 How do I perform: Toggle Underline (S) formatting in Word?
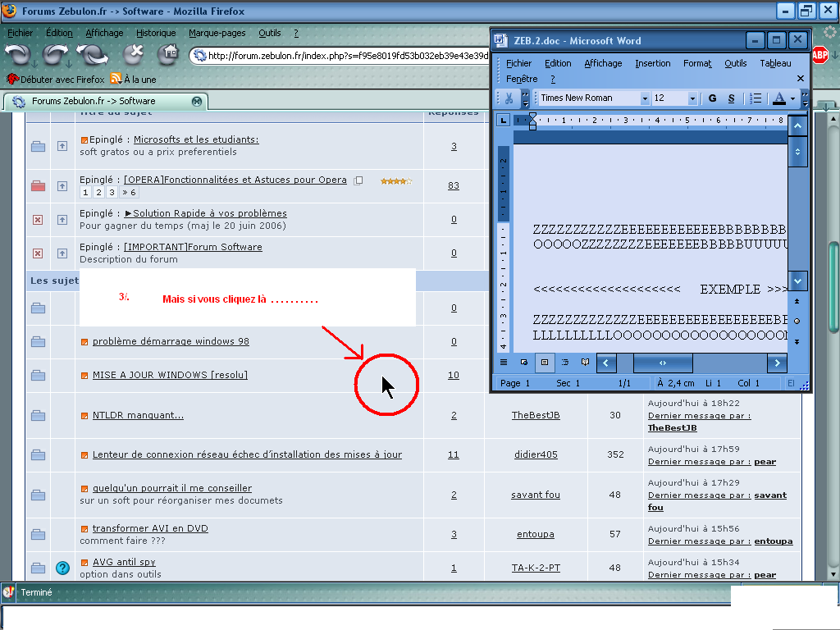[732, 98]
